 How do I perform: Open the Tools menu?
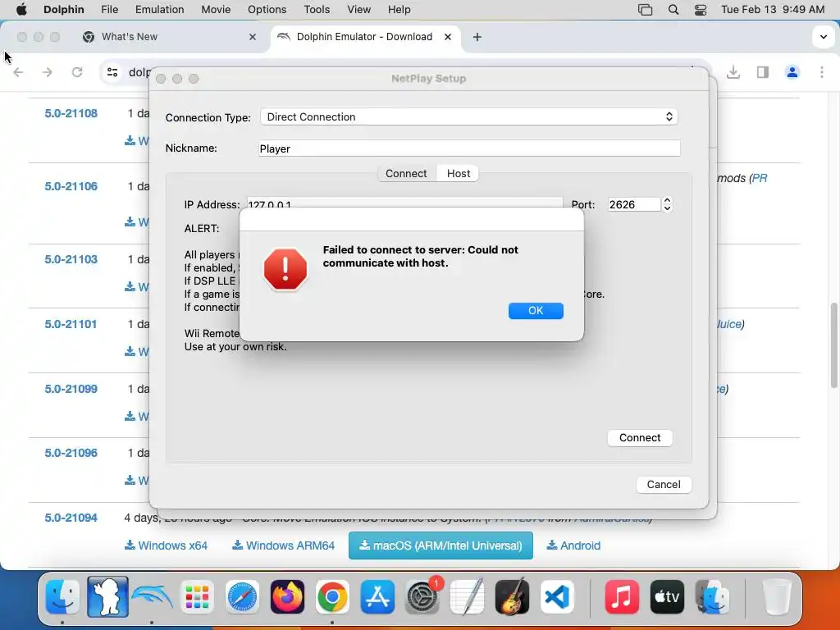pyautogui.click(x=317, y=10)
